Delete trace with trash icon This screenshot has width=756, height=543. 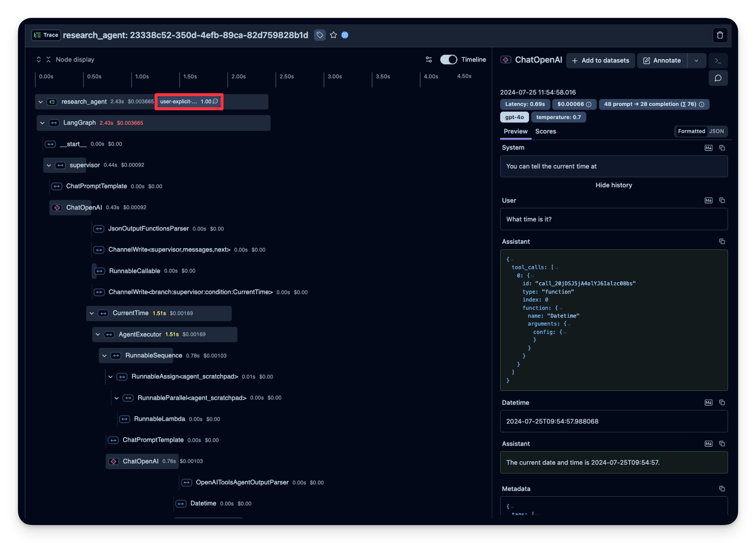(720, 35)
